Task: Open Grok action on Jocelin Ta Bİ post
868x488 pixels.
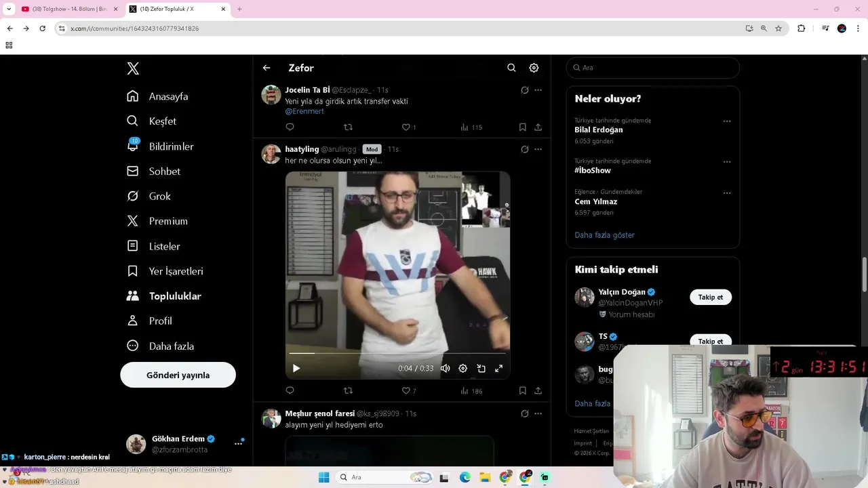Action: 524,90
